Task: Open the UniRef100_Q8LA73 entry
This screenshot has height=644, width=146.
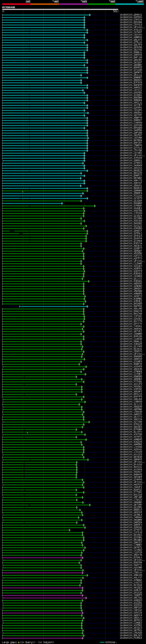Action: [131, 40]
